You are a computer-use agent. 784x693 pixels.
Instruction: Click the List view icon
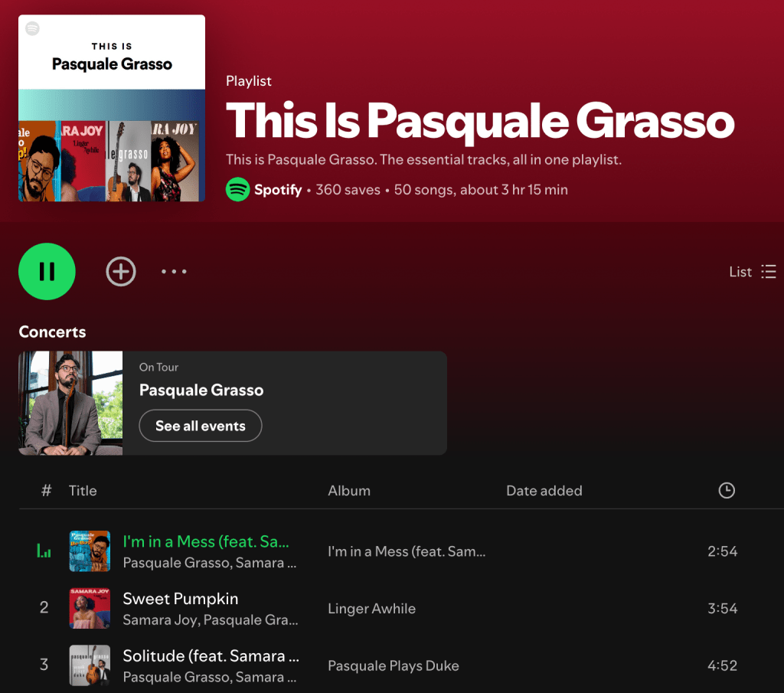click(769, 272)
